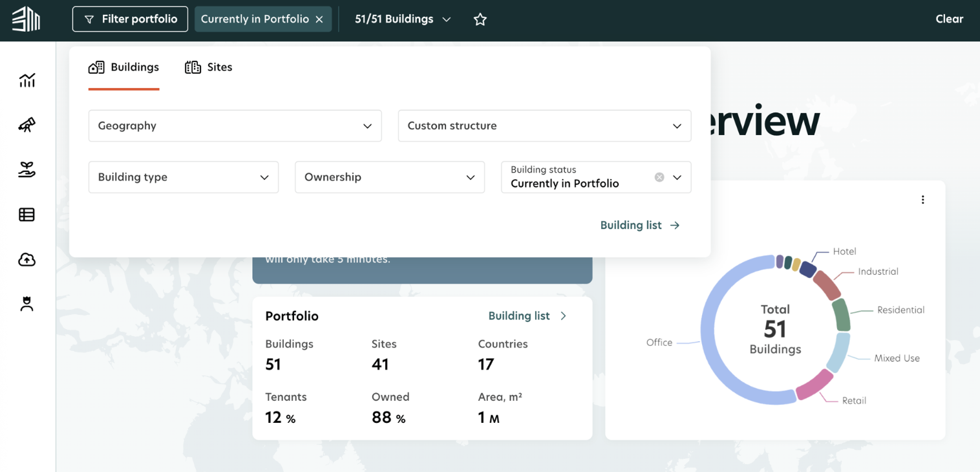Switch to the Sites tab

click(208, 67)
